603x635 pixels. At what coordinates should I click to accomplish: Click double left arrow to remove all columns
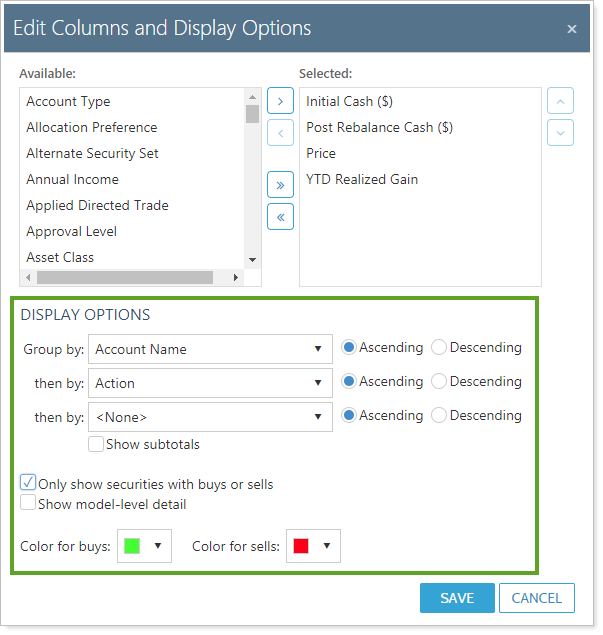(x=281, y=216)
